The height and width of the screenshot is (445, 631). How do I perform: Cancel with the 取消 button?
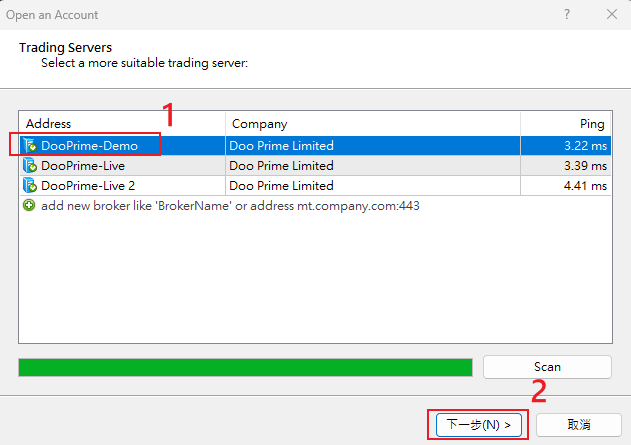click(x=579, y=424)
